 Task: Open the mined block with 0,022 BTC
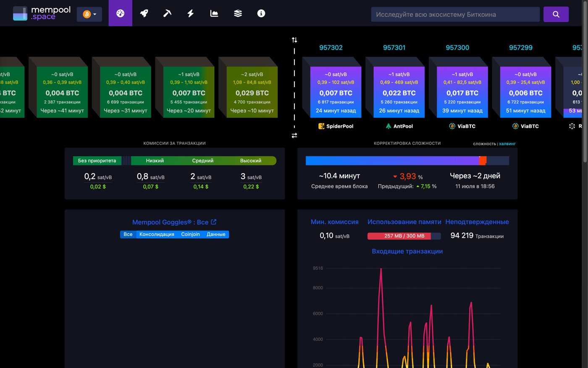(x=399, y=92)
